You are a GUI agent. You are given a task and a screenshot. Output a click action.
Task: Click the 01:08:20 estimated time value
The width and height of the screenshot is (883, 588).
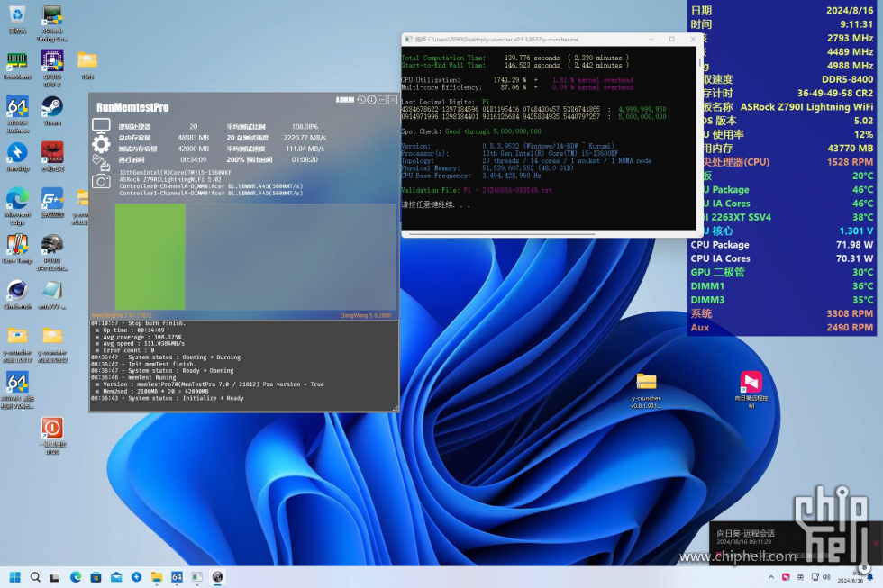[x=305, y=159]
